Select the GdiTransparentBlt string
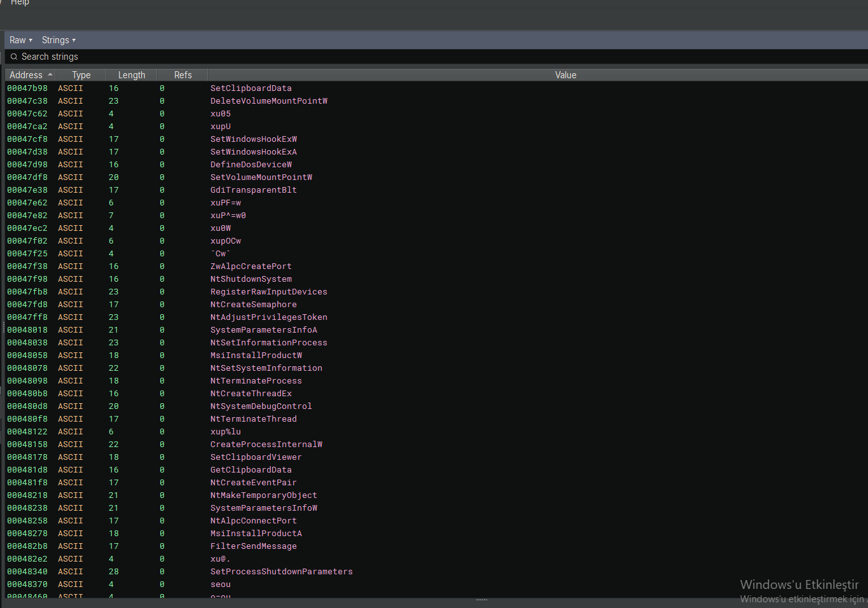This screenshot has width=868, height=608. pos(254,190)
